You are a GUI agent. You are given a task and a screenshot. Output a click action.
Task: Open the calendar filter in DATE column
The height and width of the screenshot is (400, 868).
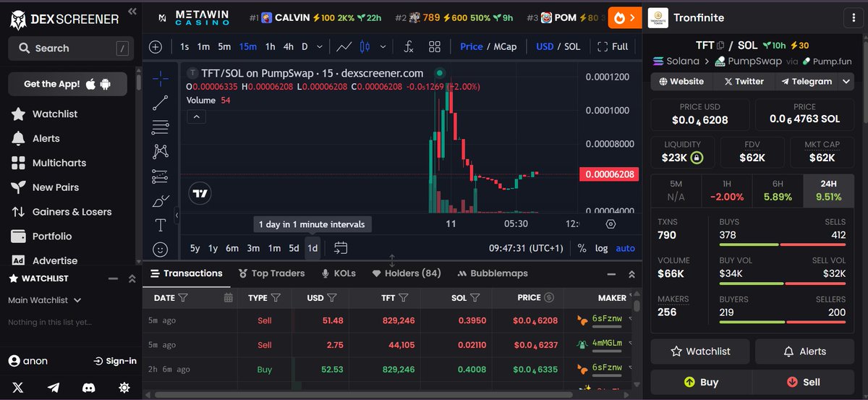point(229,297)
